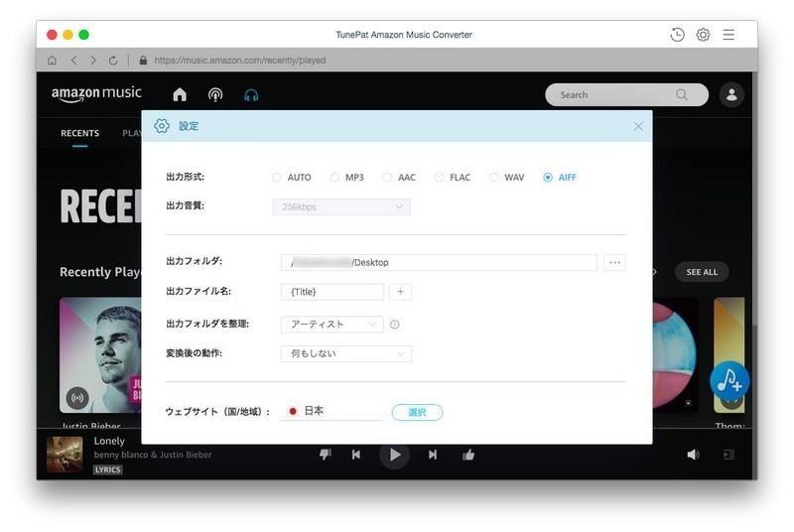Image resolution: width=794 pixels, height=532 pixels.
Task: Click the search magnifier icon
Action: [x=682, y=94]
